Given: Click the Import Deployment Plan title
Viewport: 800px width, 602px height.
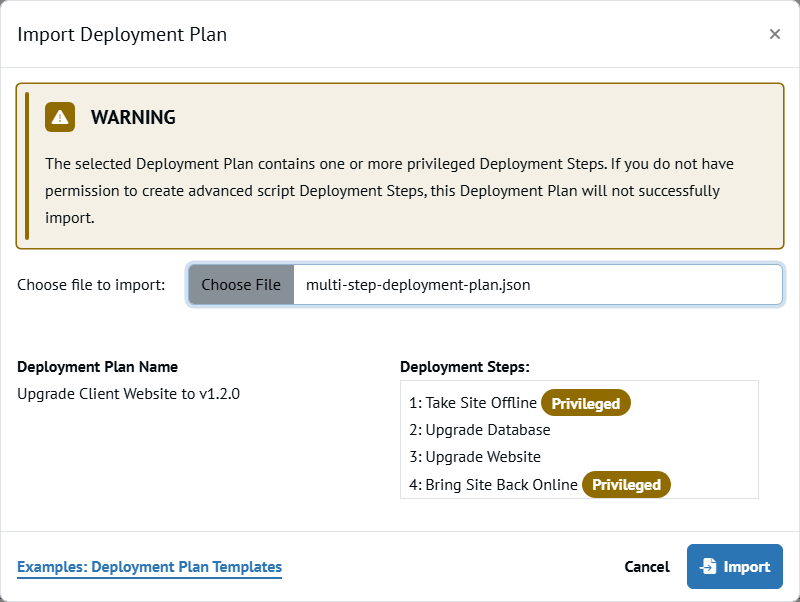Looking at the screenshot, I should click(122, 35).
